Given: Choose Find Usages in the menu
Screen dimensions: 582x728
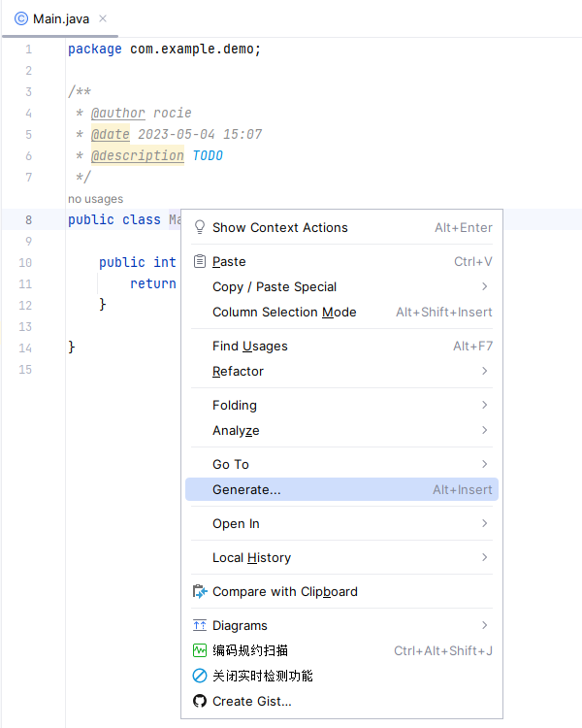Looking at the screenshot, I should (x=250, y=346).
